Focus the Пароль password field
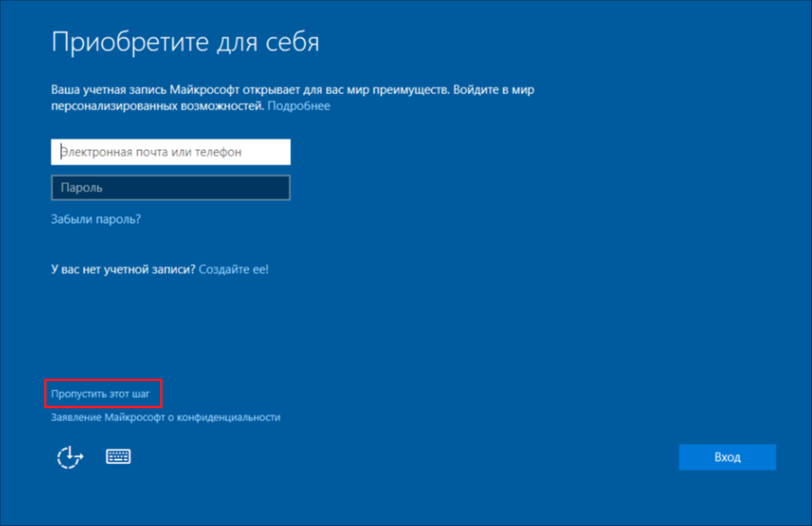812x526 pixels. tap(171, 187)
